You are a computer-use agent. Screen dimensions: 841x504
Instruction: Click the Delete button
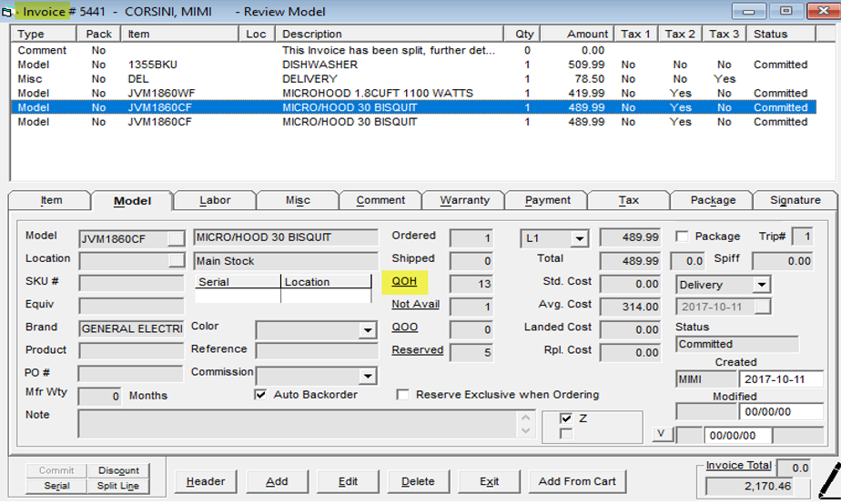(418, 481)
